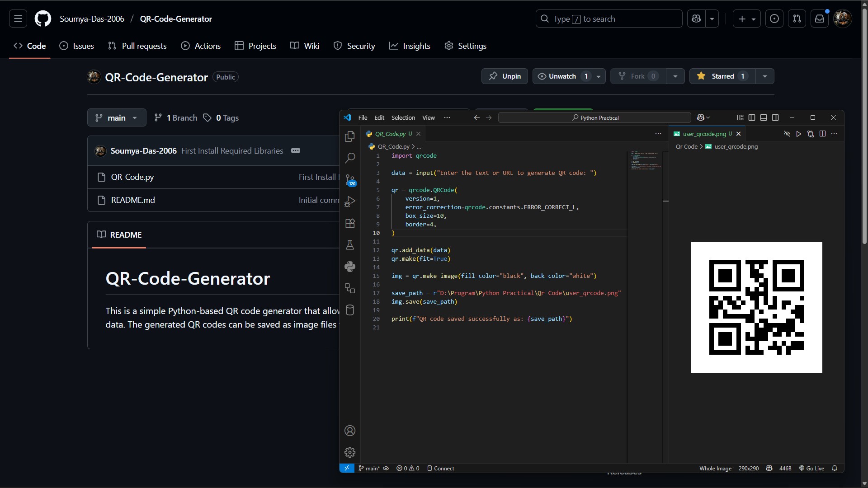Open the Testing flask view
This screenshot has width=868, height=488.
point(350,245)
